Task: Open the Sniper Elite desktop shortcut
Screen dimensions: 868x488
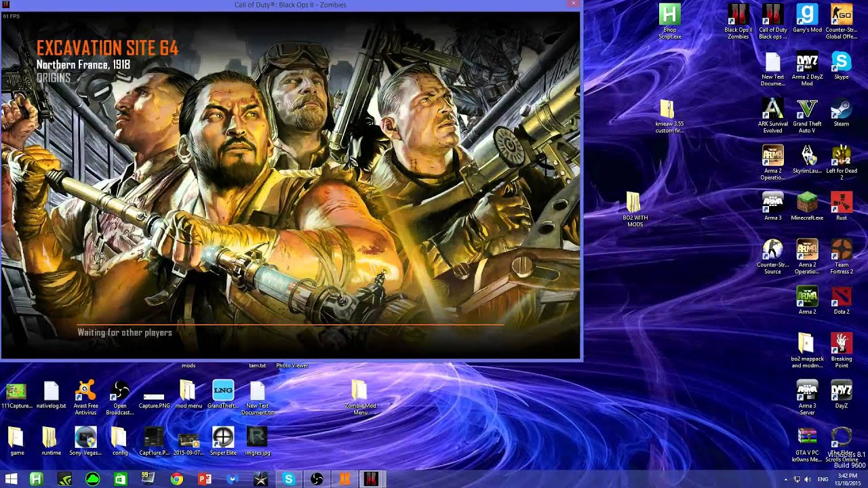Action: pos(223,441)
